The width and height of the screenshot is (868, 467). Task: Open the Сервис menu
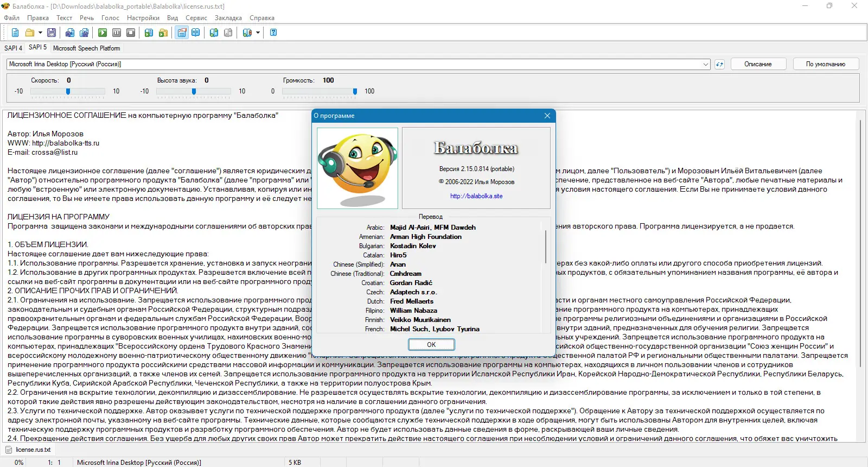[x=196, y=18]
